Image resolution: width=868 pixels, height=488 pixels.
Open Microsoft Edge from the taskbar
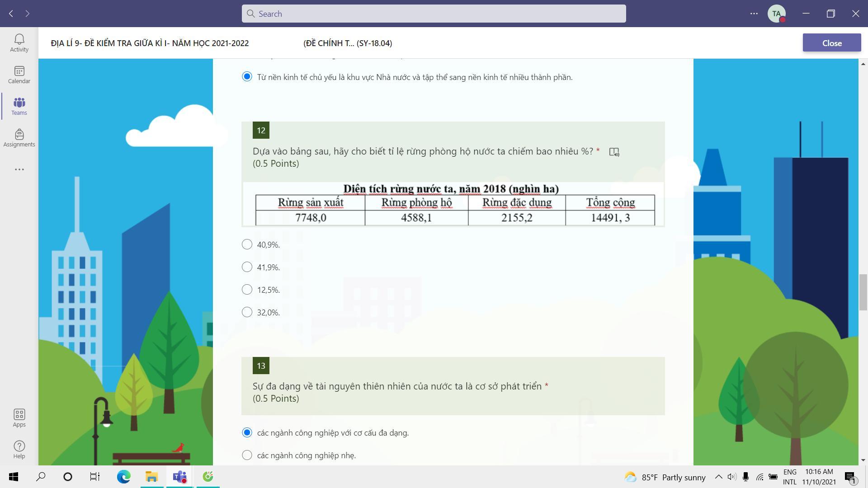[123, 477]
